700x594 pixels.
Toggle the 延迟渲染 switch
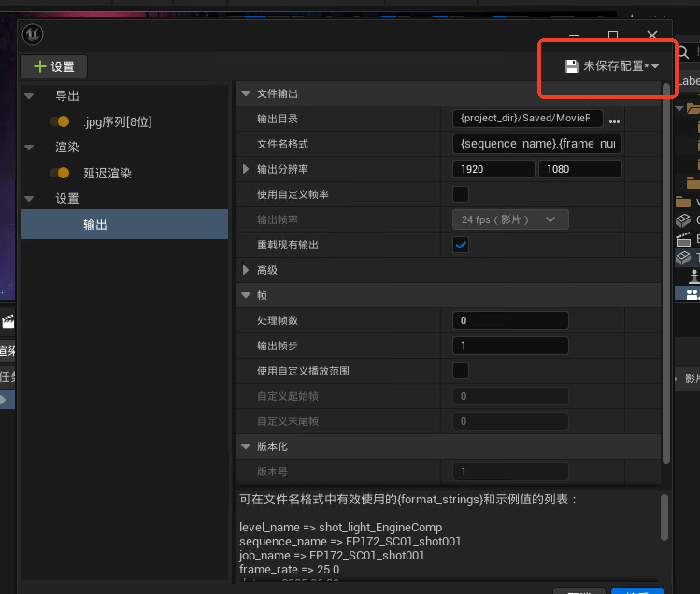[x=60, y=173]
